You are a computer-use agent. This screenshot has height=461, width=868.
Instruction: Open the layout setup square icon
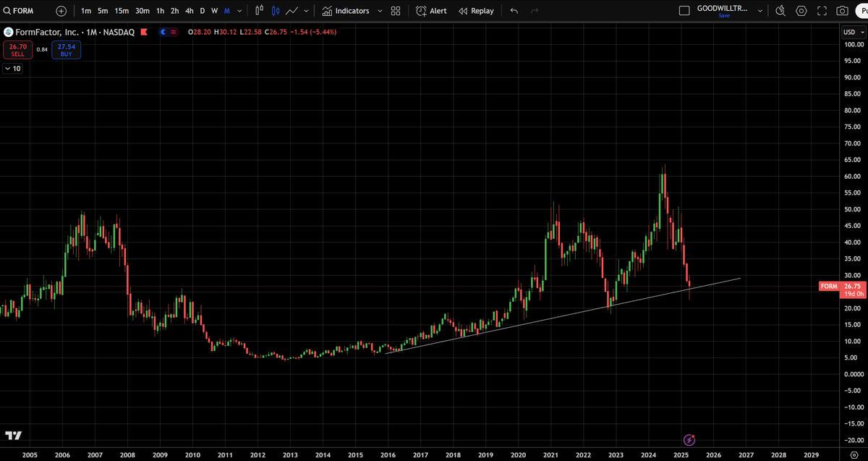[684, 11]
